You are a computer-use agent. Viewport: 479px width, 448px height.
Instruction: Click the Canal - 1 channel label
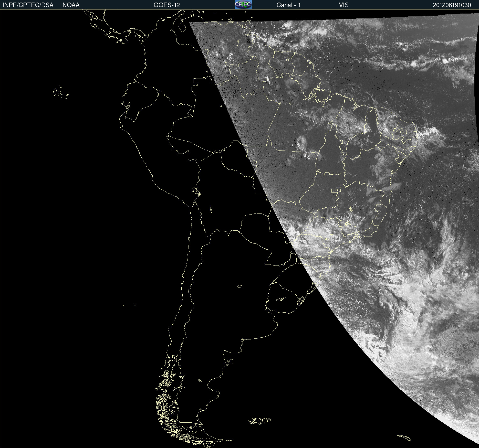tap(288, 5)
